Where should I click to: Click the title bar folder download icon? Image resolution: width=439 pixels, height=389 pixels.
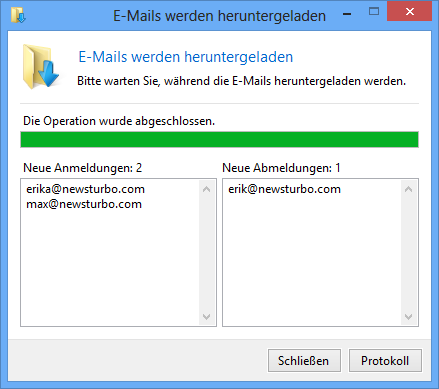pos(18,15)
